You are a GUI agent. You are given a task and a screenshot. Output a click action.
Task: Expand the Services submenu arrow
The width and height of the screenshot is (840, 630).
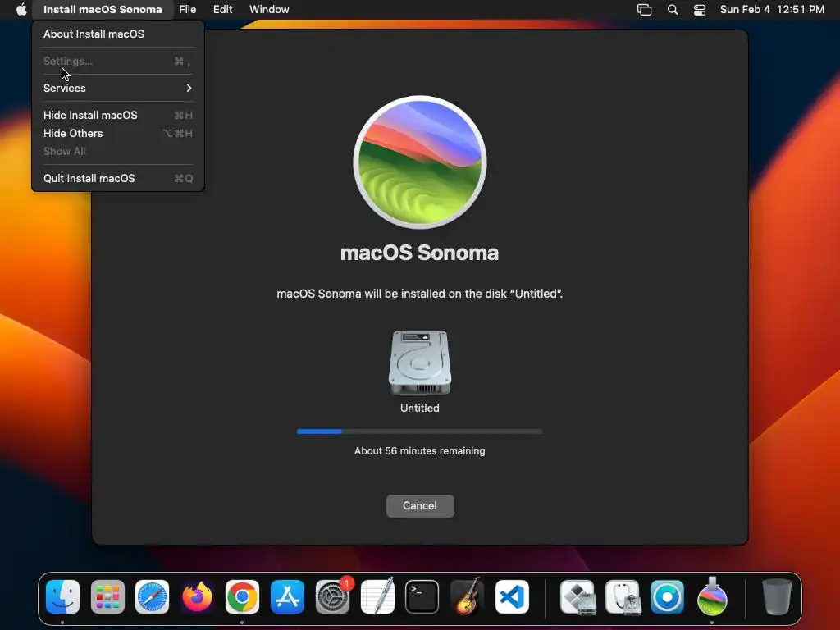point(189,88)
